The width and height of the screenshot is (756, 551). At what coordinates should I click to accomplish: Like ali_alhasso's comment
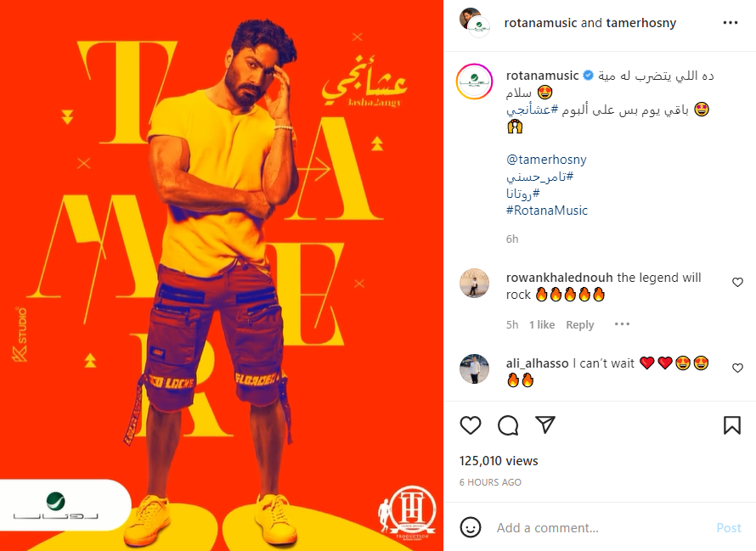point(737,368)
